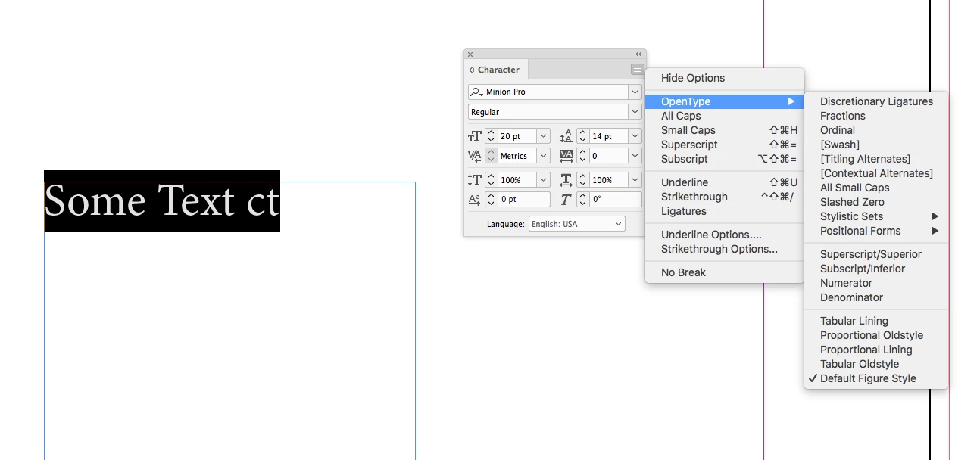This screenshot has width=980, height=460.
Task: Open the vertical scale dropdown arrow
Action: pos(543,180)
